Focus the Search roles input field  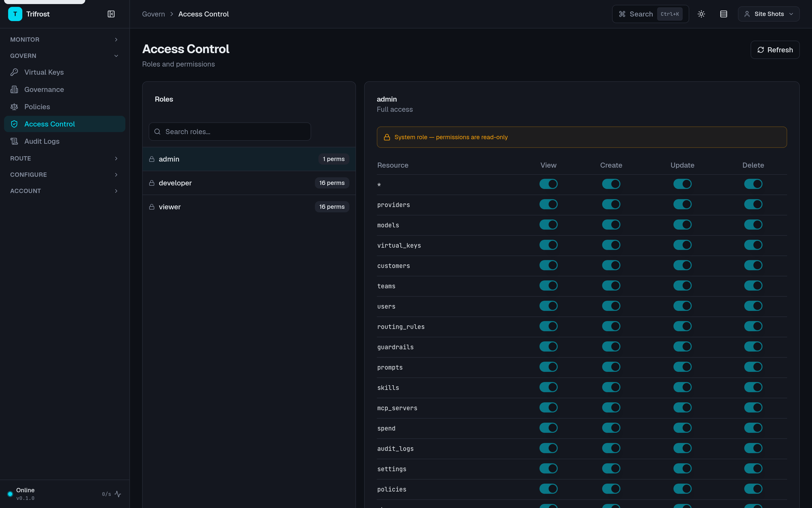(230, 132)
